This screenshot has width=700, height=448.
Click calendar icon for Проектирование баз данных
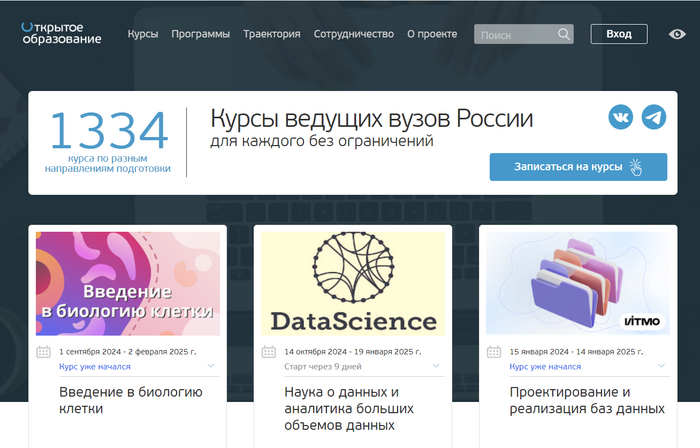(x=494, y=352)
